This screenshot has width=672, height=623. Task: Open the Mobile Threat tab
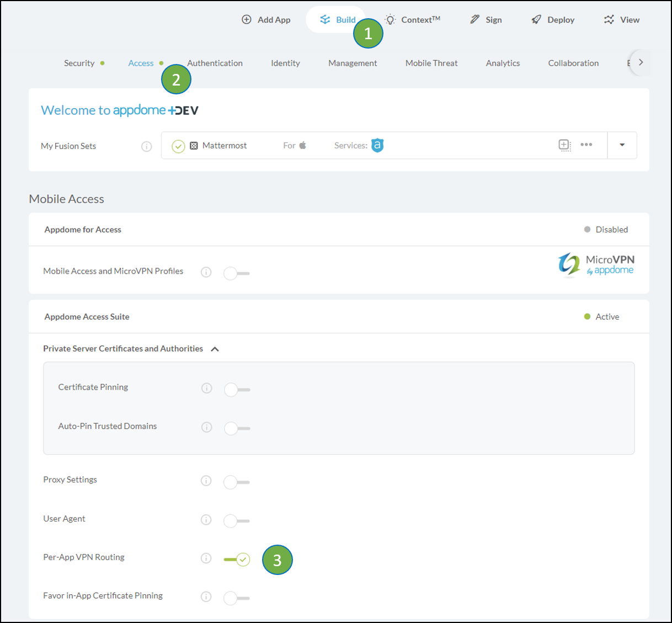click(431, 63)
